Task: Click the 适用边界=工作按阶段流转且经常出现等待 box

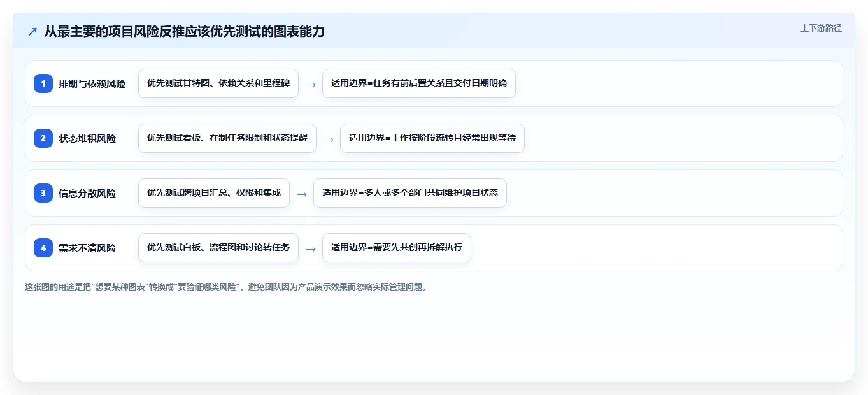Action: tap(432, 138)
